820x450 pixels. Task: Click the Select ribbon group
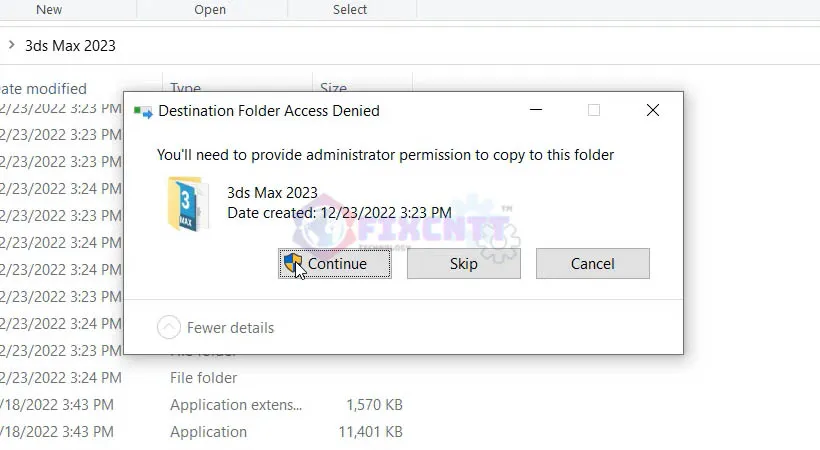350,9
